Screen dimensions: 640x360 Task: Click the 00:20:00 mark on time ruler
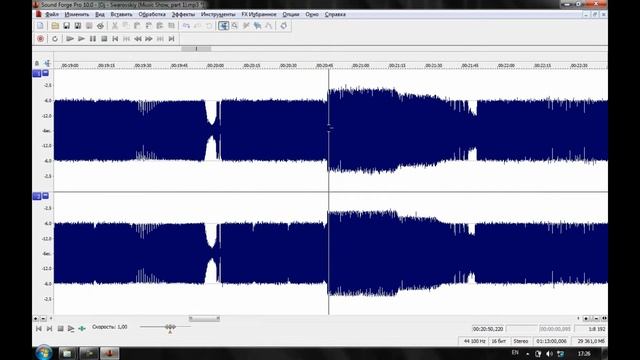[215, 65]
